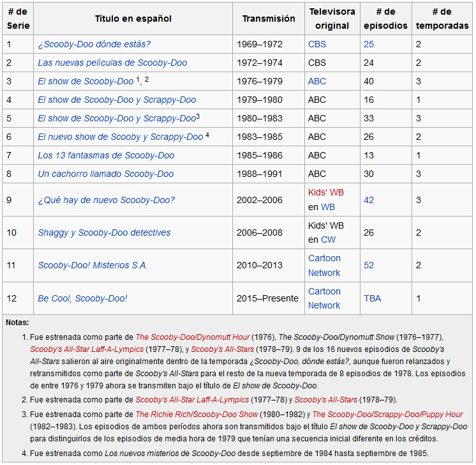The height and width of the screenshot is (465, 476).
Task: Click episode count link 25
Action: (x=369, y=44)
